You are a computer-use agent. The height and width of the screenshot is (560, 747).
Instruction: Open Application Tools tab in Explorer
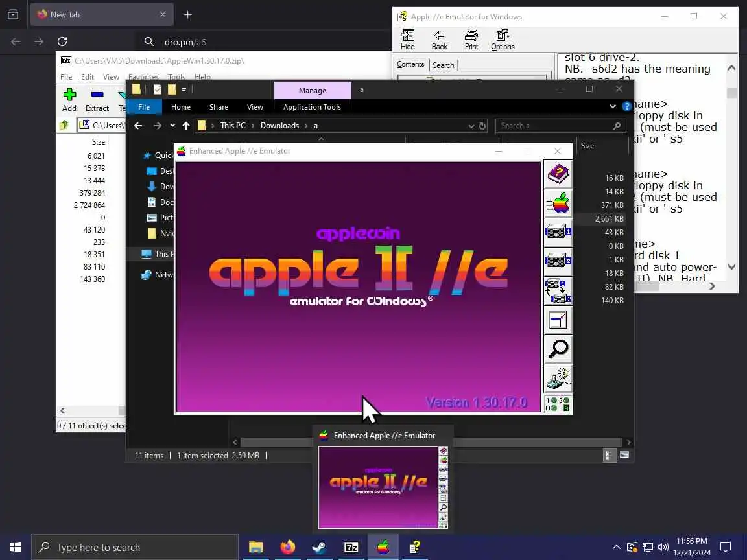[312, 107]
